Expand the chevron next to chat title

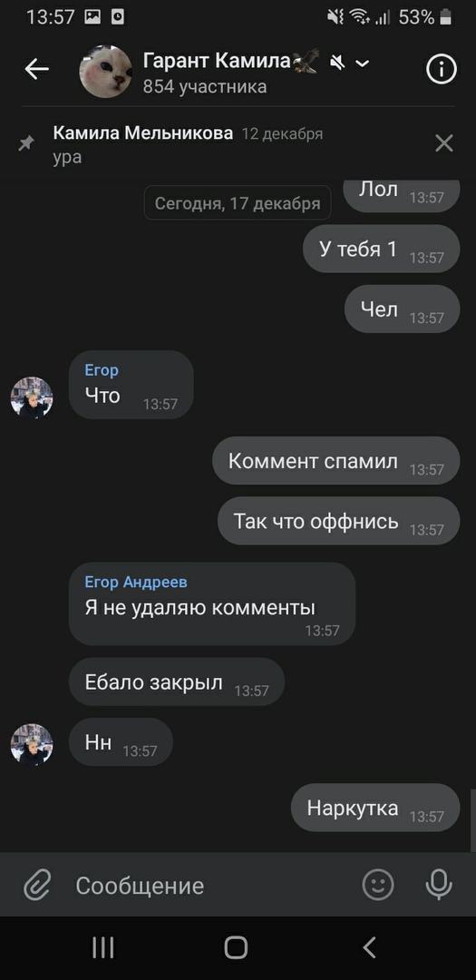(363, 63)
